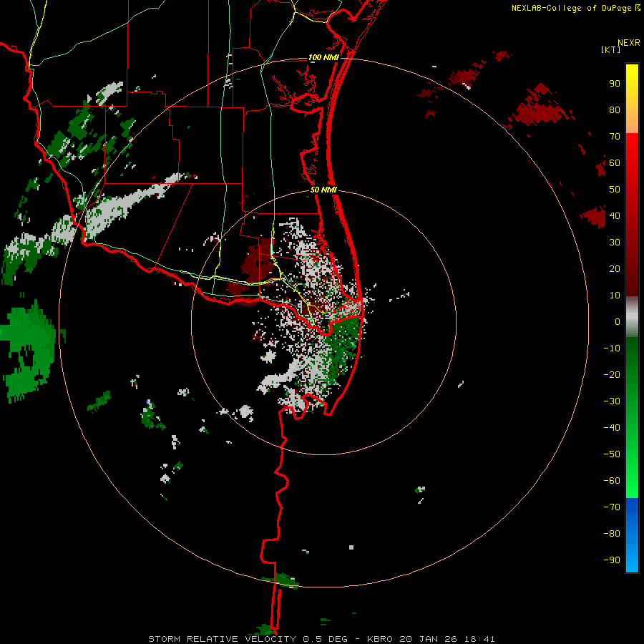
Task: Select the "-90" scale label
Action: (612, 560)
